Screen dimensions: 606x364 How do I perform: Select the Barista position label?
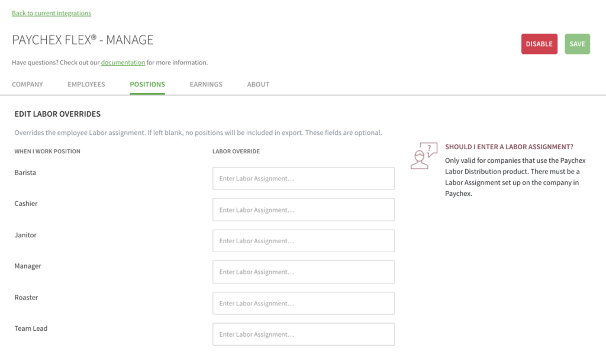tap(26, 172)
